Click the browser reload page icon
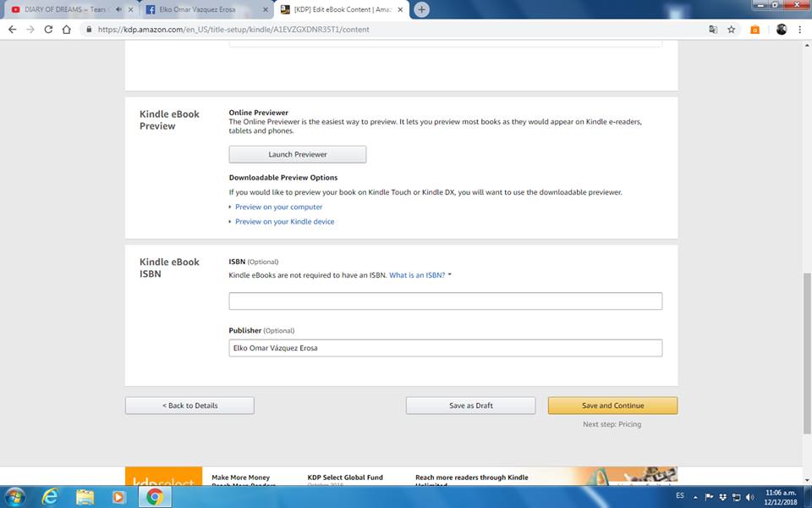The height and width of the screenshot is (508, 812). 48,29
